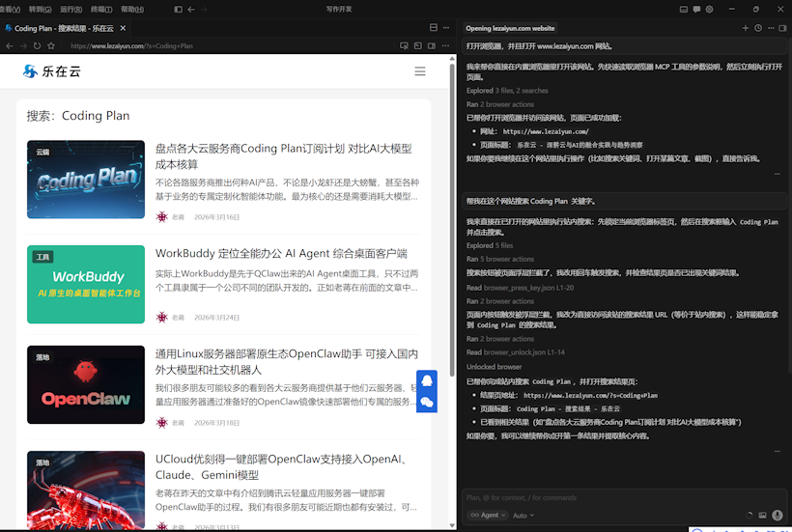Expand Ran 5 browser actions entry
The height and width of the screenshot is (532, 792).
[x=500, y=259]
